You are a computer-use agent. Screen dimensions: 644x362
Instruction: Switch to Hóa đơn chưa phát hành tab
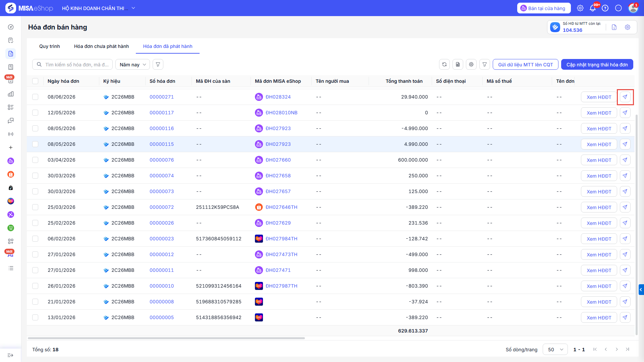101,46
